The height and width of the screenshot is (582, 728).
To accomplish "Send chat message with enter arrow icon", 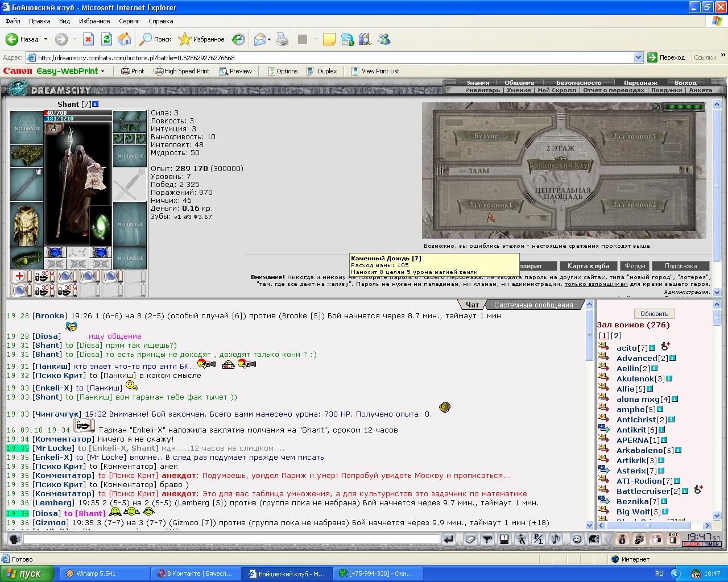I will click(449, 539).
